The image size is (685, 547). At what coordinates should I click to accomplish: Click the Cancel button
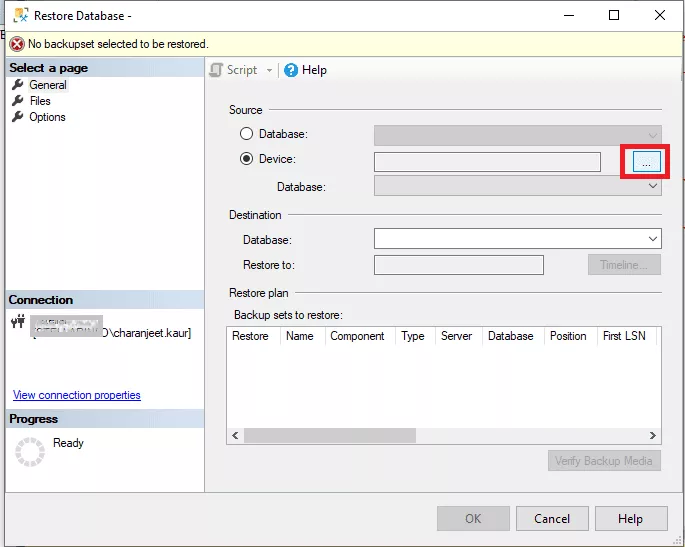pyautogui.click(x=552, y=519)
